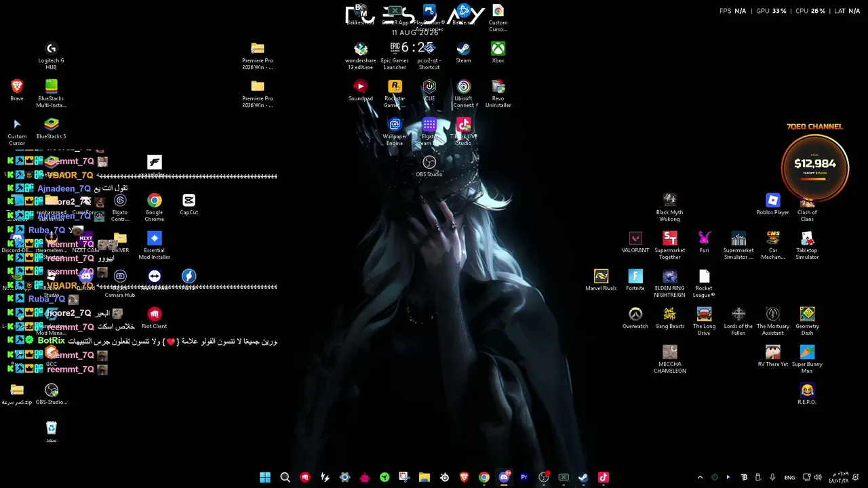Launch Brave browser from the desktop
Image resolution: width=868 pixels, height=488 pixels.
click(x=17, y=90)
